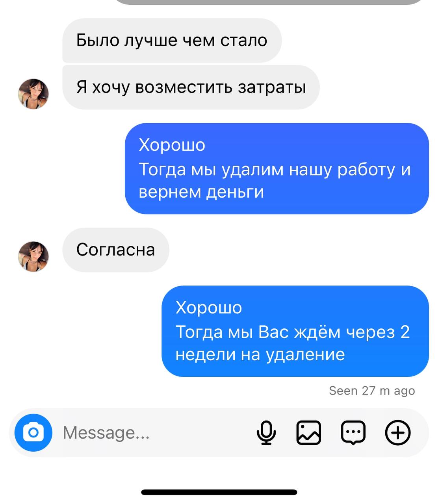
Task: Tap the microphone voice message icon
Action: (x=266, y=432)
